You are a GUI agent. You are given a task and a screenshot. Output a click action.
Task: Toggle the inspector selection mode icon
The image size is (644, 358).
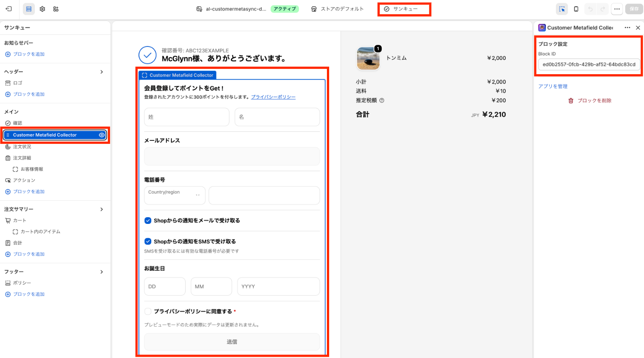(562, 9)
